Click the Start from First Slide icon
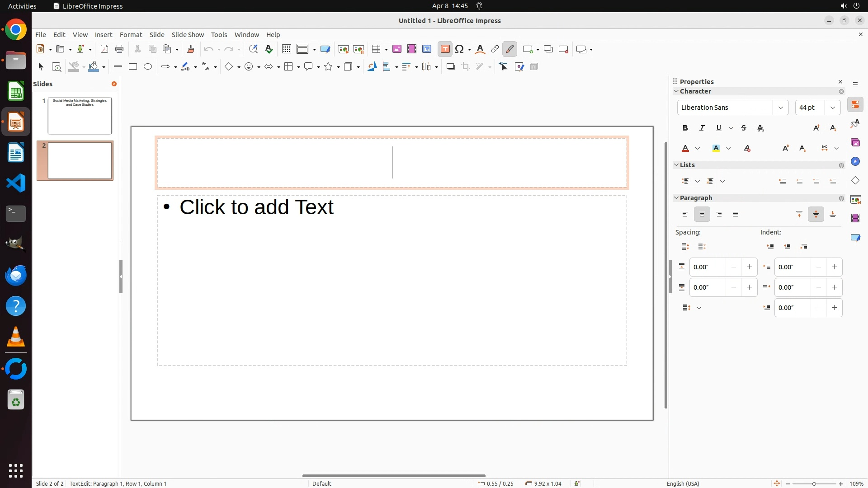Screen dimensions: 868x488 344,49
